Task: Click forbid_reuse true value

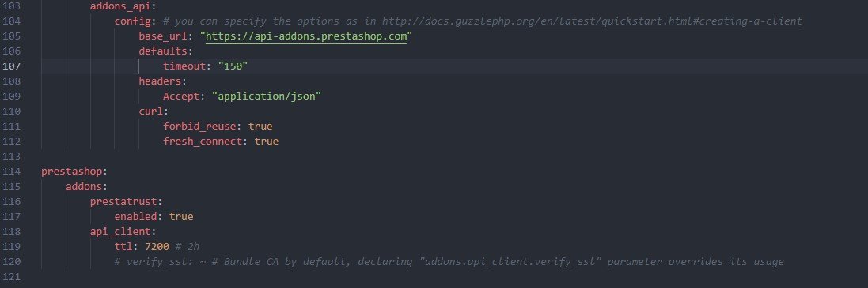Action: point(260,127)
